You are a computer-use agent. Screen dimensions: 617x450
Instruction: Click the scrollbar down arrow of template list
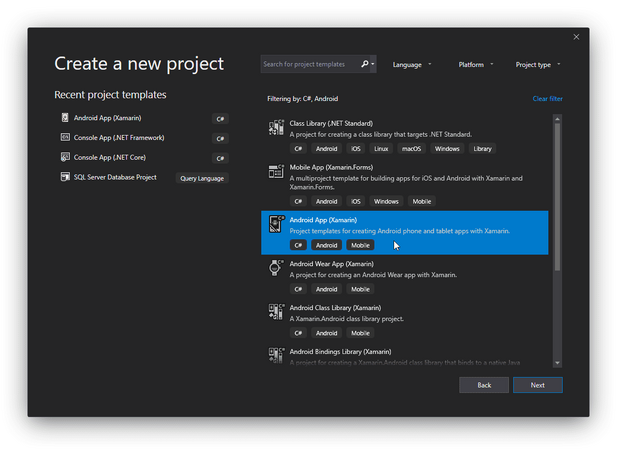(557, 363)
